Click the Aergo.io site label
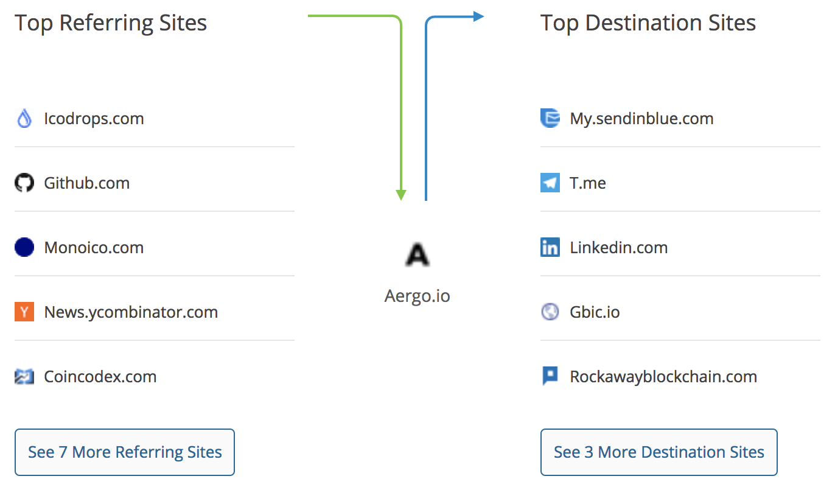 [417, 296]
